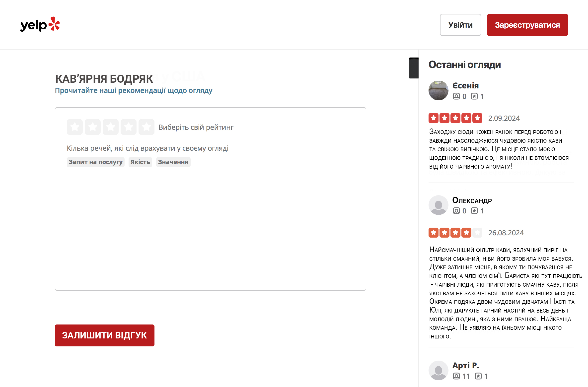Click Олександр's reviews count icon
The width and height of the screenshot is (588, 387).
[474, 211]
